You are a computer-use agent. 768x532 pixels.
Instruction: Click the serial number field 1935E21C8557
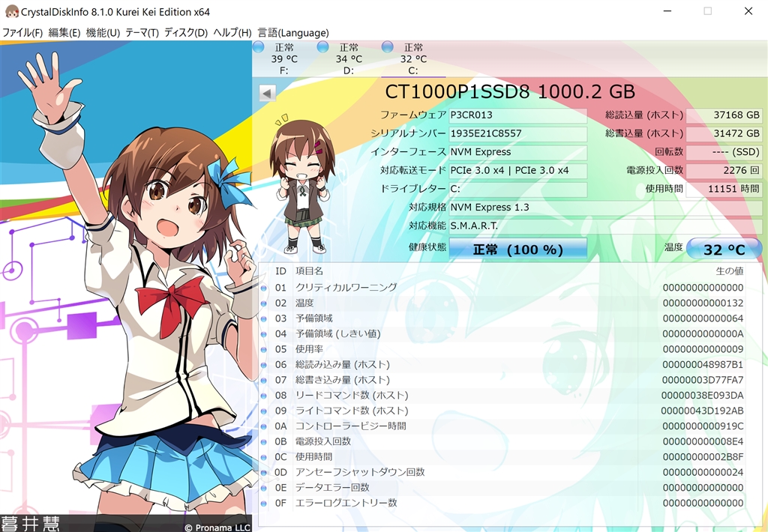coord(517,133)
